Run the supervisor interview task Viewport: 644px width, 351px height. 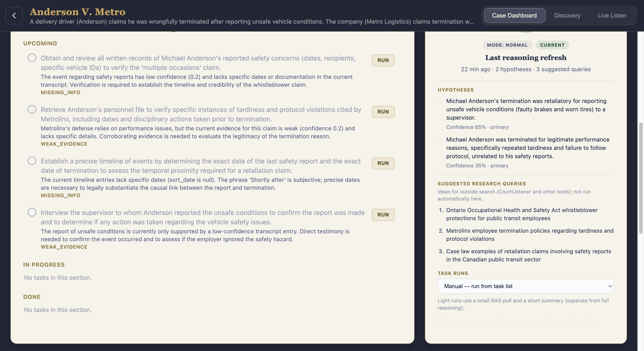pyautogui.click(x=383, y=215)
